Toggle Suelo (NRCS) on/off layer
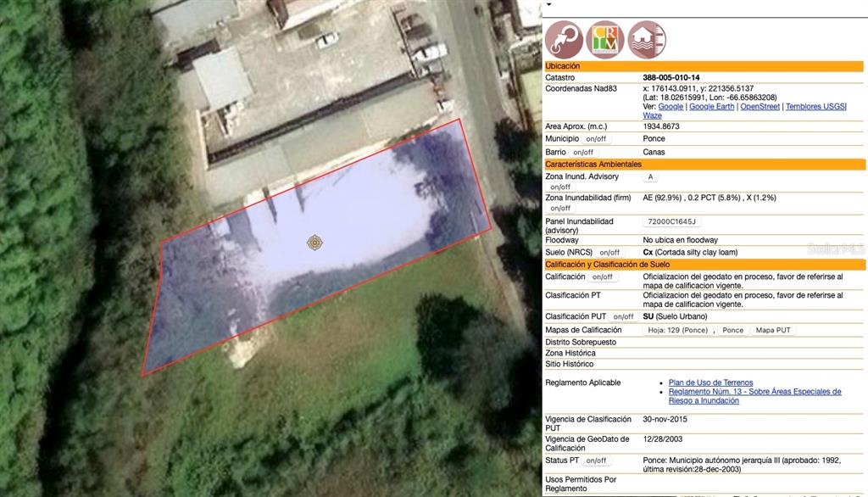The height and width of the screenshot is (497, 868). (x=609, y=253)
